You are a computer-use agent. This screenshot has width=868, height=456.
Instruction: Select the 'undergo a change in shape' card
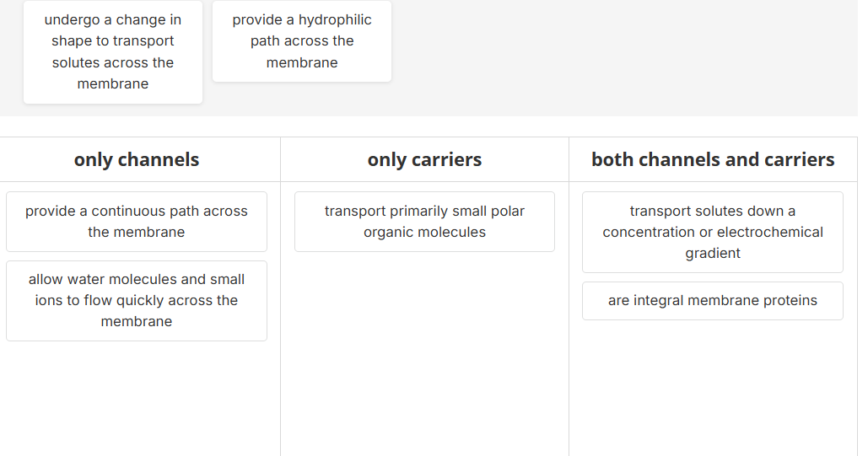pos(113,51)
